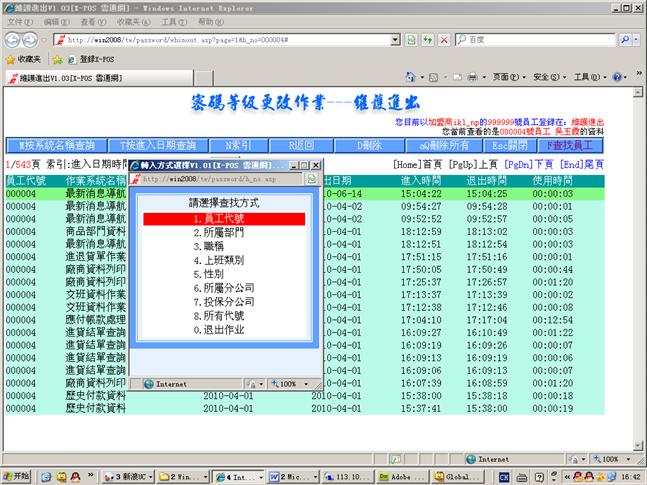Image resolution: width=647 pixels, height=485 pixels.
Task: Select 2.所屬部門 in the search method list
Action: (222, 232)
